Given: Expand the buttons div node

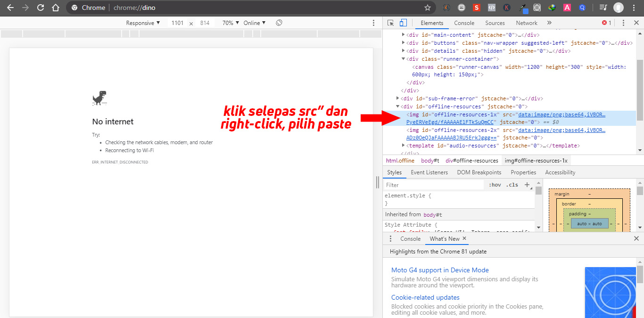Looking at the screenshot, I should tap(403, 43).
